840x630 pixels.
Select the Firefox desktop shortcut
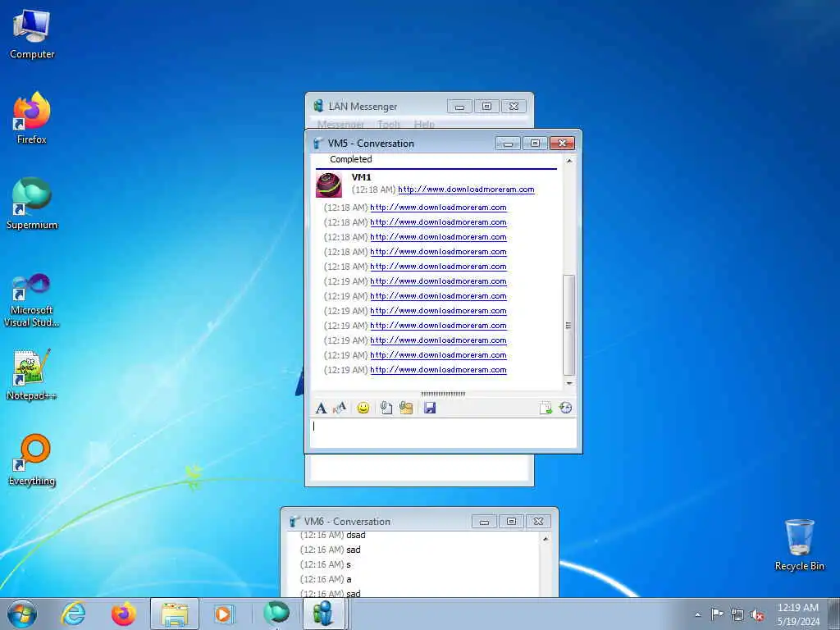pos(32,118)
